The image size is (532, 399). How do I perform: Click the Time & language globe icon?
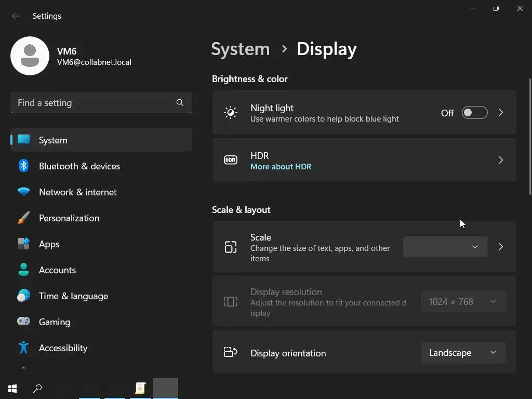23,296
